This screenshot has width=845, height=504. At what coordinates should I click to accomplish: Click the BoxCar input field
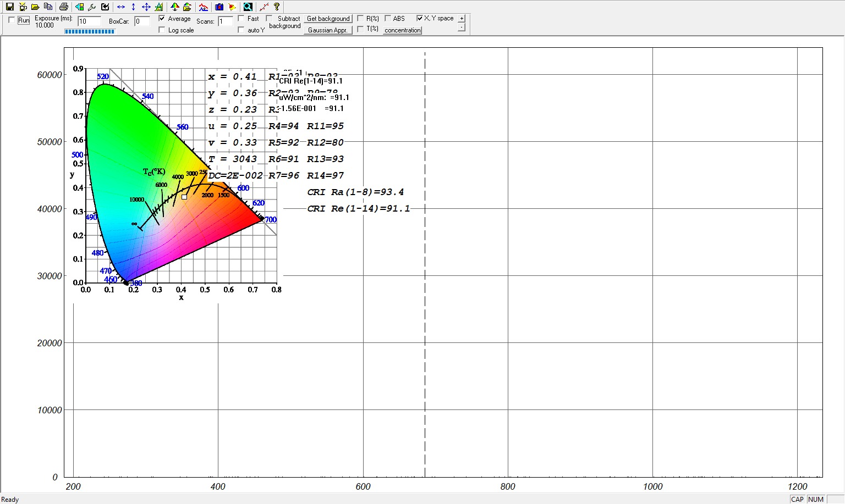[x=142, y=21]
